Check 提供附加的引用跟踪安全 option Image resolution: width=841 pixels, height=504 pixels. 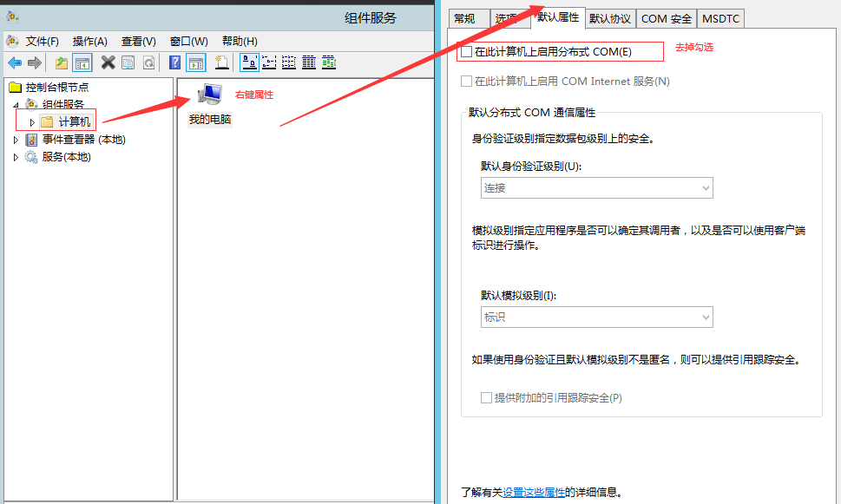[x=485, y=398]
